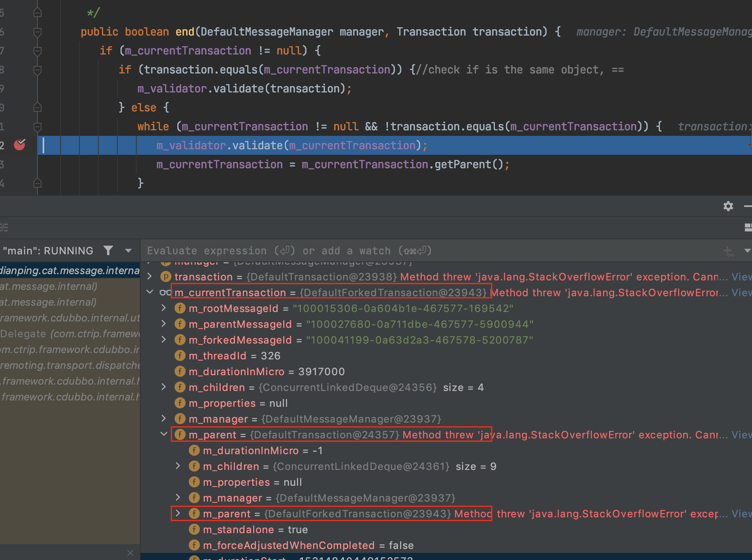
Task: Minimize the debug tool window dash icon
Action: [x=748, y=206]
